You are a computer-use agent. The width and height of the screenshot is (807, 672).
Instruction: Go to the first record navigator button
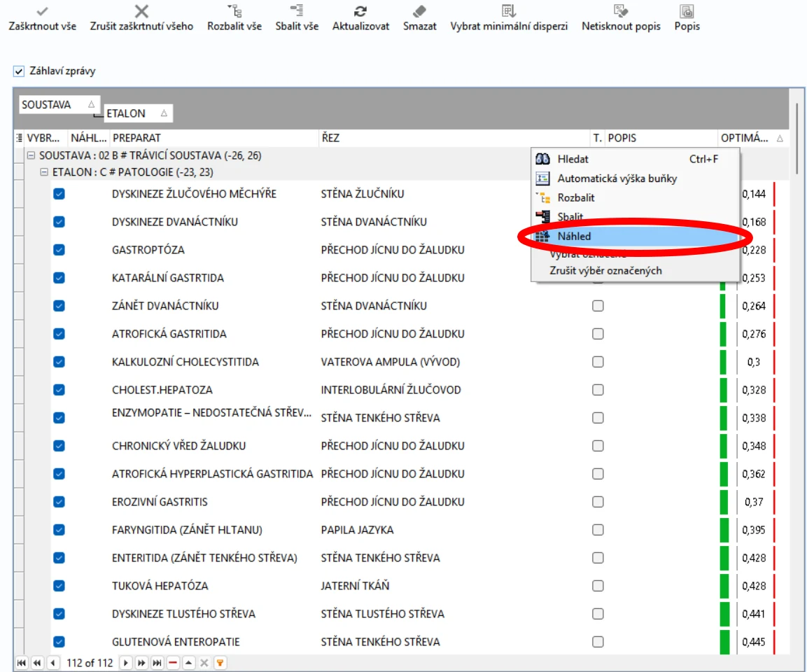pos(22,663)
